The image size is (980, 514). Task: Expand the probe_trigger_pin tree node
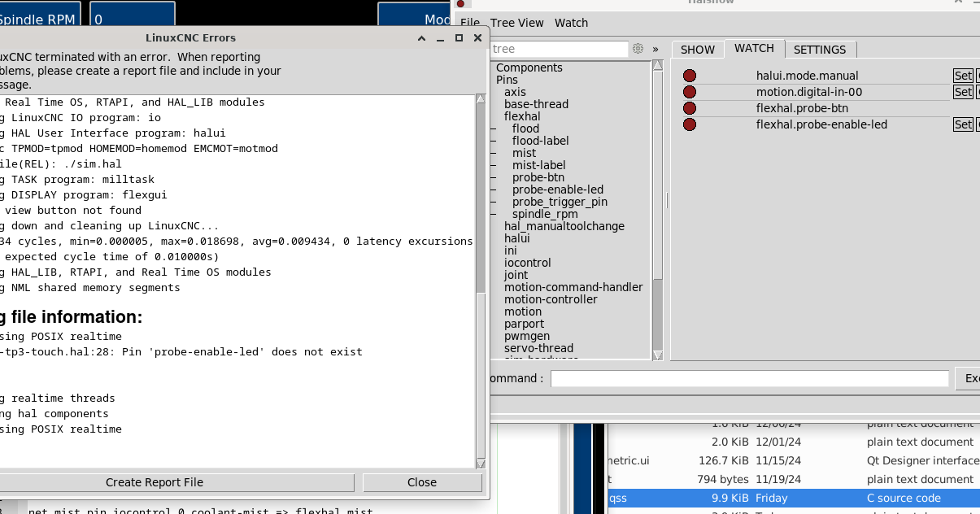coord(494,202)
